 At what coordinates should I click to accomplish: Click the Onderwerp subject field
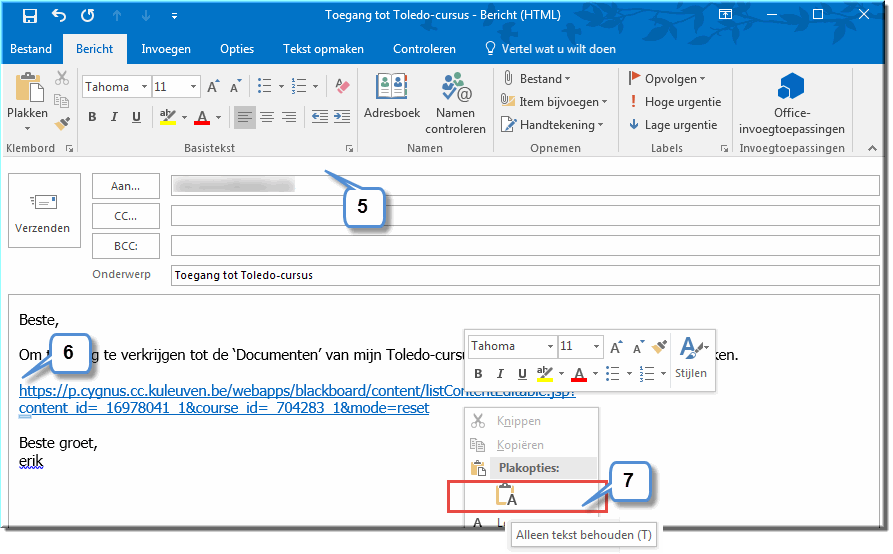(525, 275)
